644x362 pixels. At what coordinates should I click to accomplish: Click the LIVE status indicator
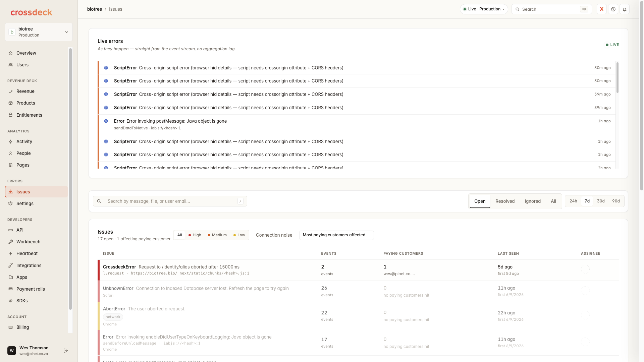click(x=612, y=45)
